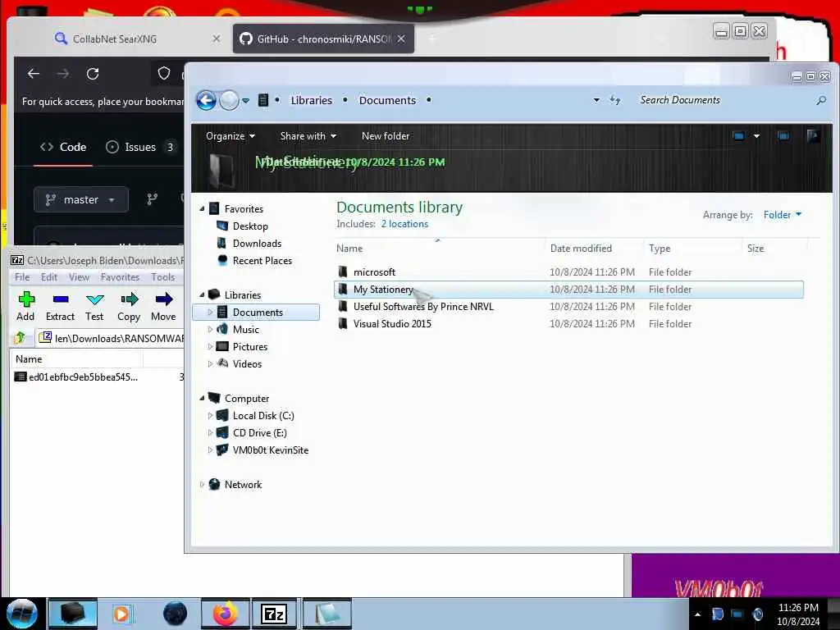The image size is (840, 630).
Task: Select the Pictures library
Action: click(x=249, y=347)
